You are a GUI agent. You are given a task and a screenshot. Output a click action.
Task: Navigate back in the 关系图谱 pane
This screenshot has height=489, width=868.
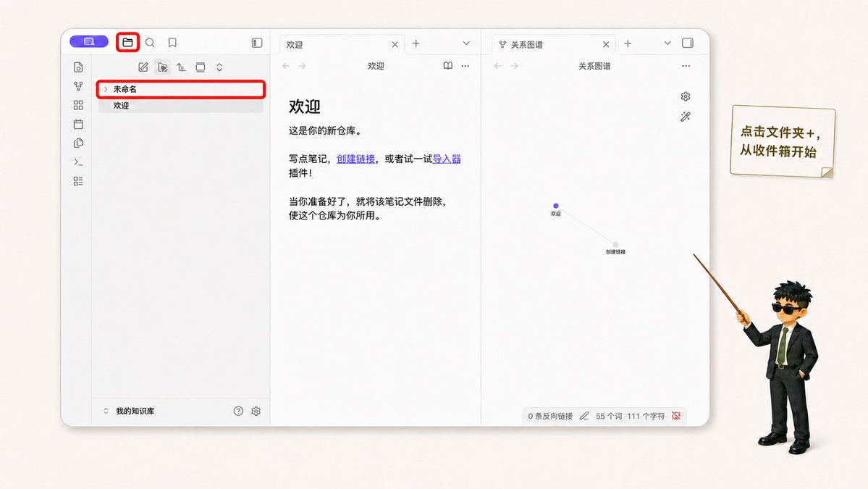click(x=497, y=66)
